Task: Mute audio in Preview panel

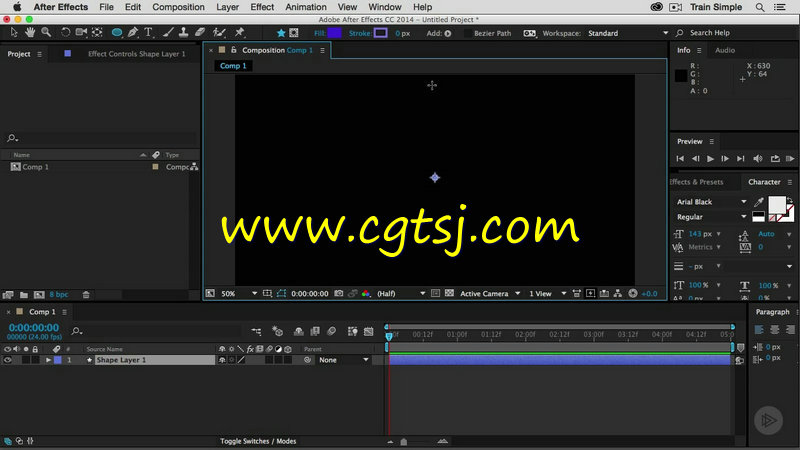Action: [x=758, y=159]
